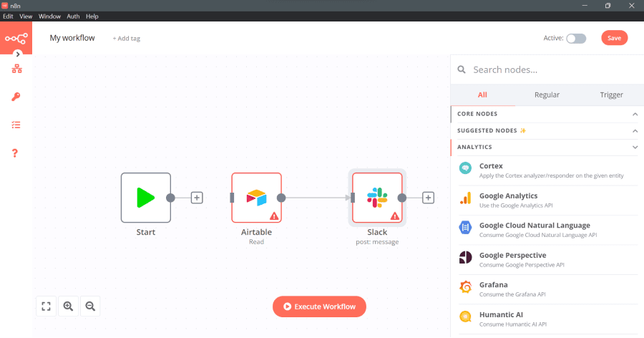Open the Auth menu
The width and height of the screenshot is (644, 338).
click(x=73, y=16)
